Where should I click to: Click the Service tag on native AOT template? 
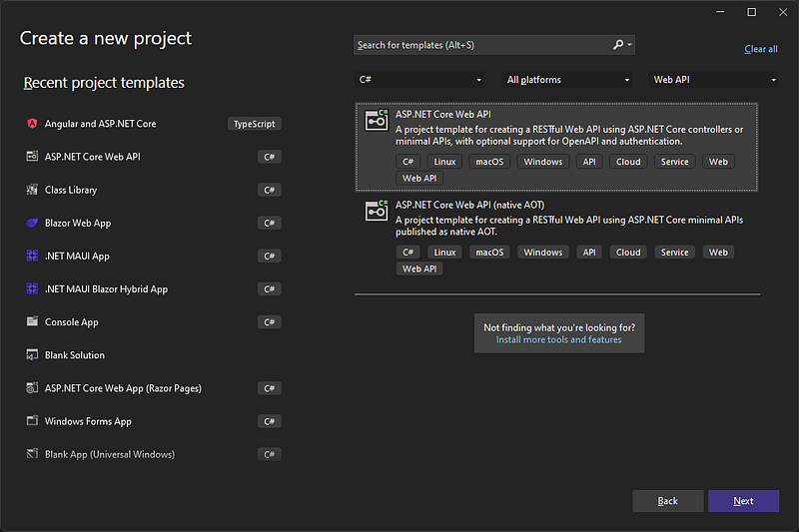tap(675, 252)
